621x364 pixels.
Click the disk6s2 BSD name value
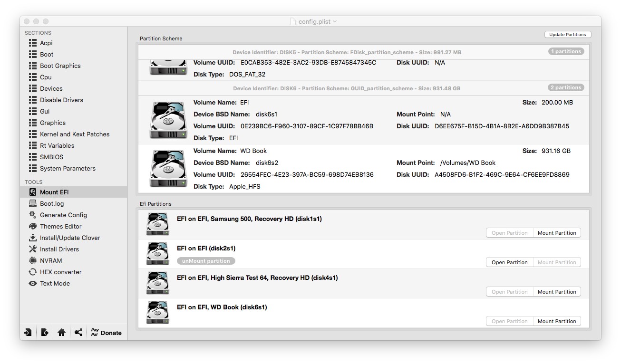click(267, 163)
